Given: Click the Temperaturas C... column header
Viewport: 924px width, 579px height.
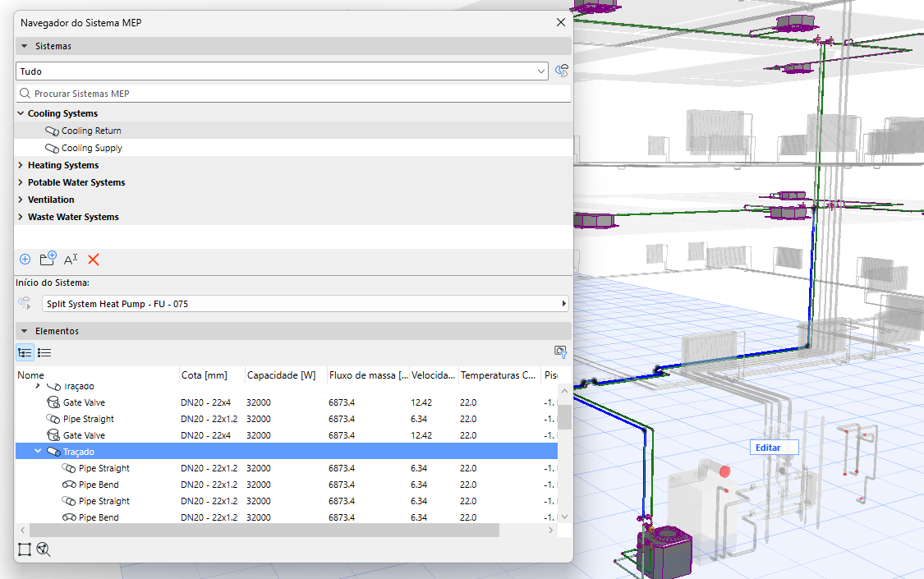Looking at the screenshot, I should (x=499, y=375).
